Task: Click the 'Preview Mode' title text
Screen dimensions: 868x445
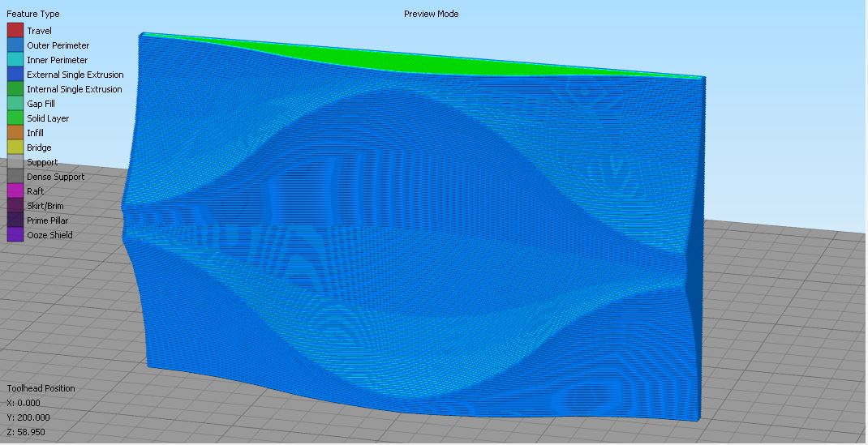Action: coord(432,14)
